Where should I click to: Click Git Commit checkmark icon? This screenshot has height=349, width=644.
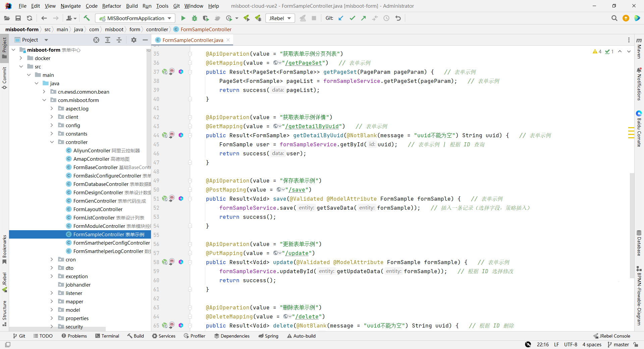tap(352, 18)
